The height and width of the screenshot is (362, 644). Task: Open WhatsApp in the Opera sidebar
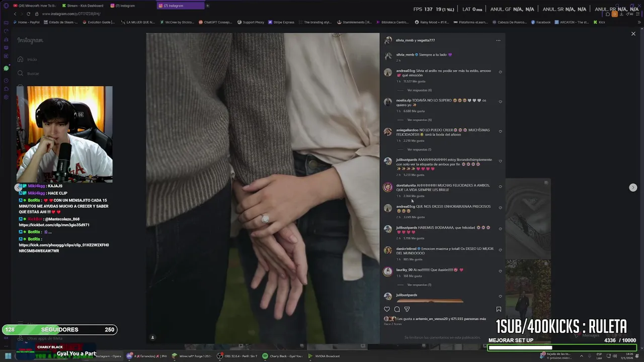click(6, 68)
